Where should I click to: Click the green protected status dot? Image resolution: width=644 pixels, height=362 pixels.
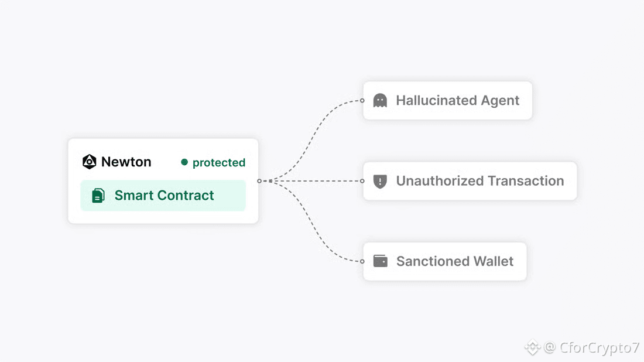pyautogui.click(x=184, y=162)
